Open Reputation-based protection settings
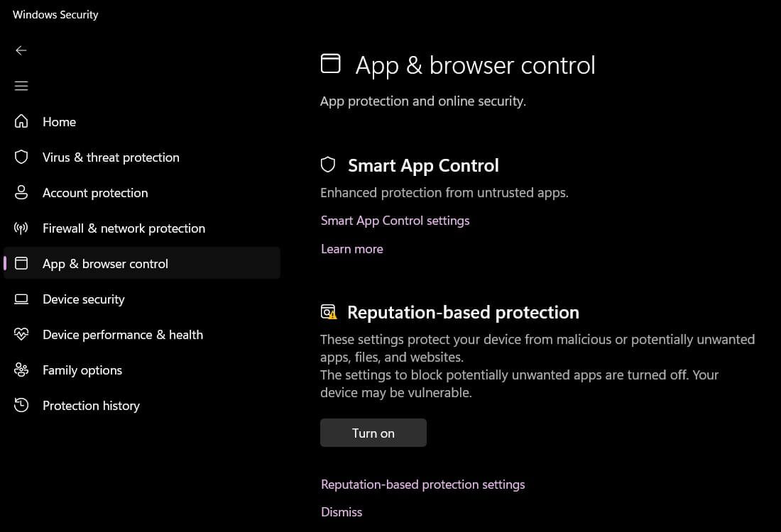 [422, 484]
